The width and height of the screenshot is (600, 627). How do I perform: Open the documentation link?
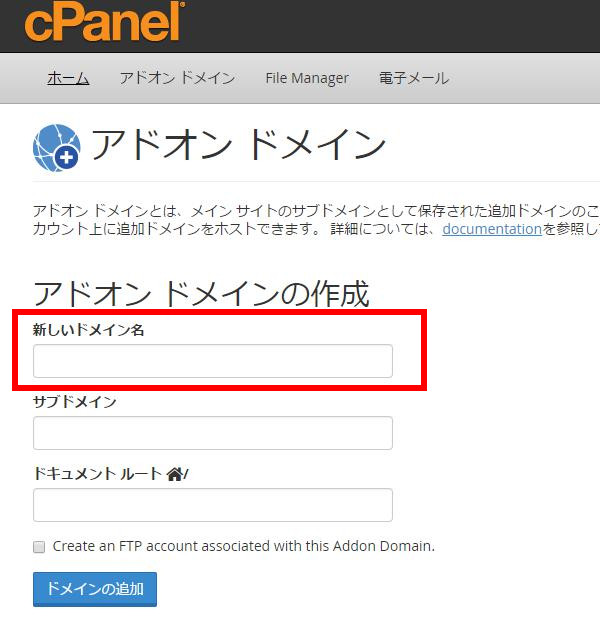(x=491, y=229)
